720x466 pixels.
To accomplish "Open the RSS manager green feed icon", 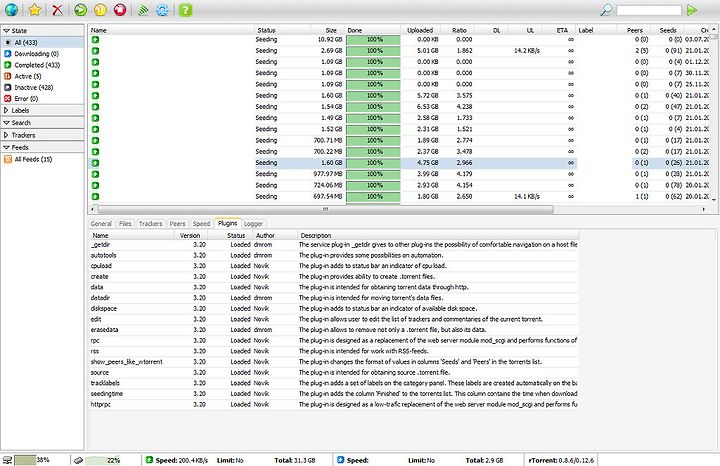I will (x=143, y=10).
